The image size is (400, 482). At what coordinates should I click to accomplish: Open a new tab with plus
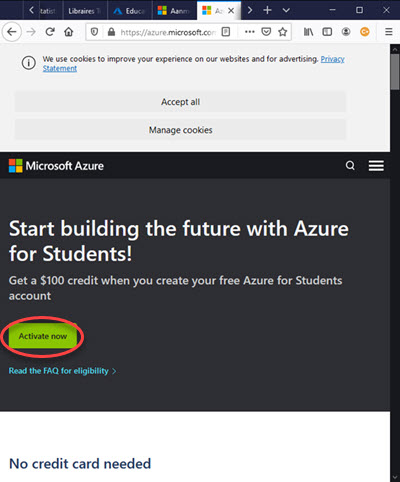pos(267,10)
